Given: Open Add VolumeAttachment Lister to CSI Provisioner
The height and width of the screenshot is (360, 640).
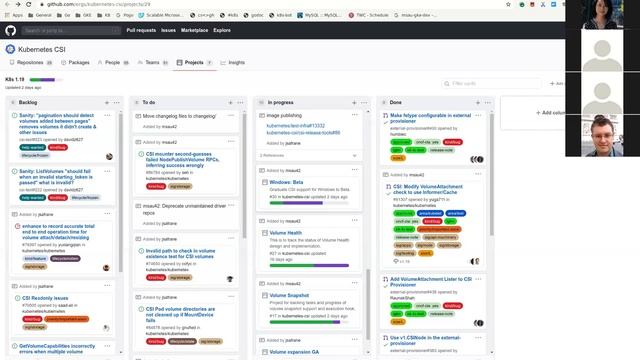Looking at the screenshot, I should coord(431,282).
